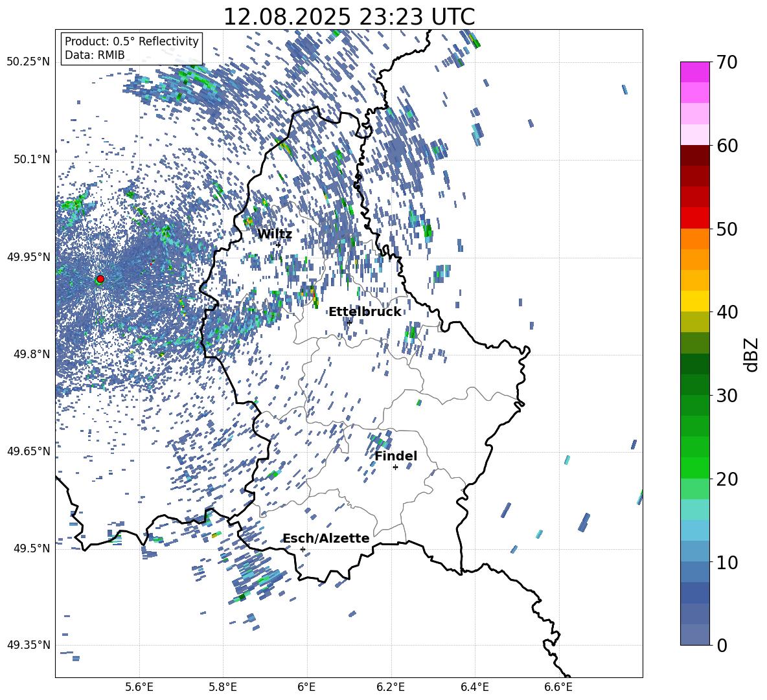Click the Data: RMIB text
The width and height of the screenshot is (767, 700).
95,55
